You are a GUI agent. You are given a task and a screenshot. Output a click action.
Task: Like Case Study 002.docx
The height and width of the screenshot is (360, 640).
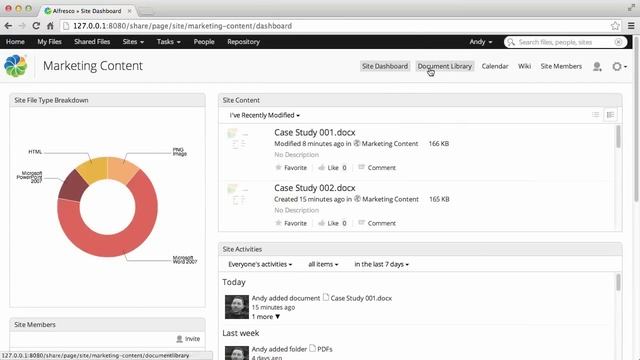(x=332, y=223)
